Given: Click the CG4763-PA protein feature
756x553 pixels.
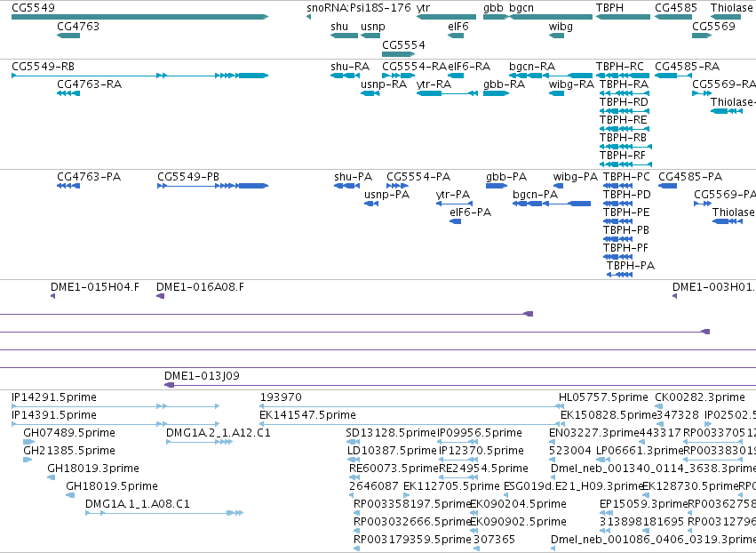Looking at the screenshot, I should tap(68, 186).
